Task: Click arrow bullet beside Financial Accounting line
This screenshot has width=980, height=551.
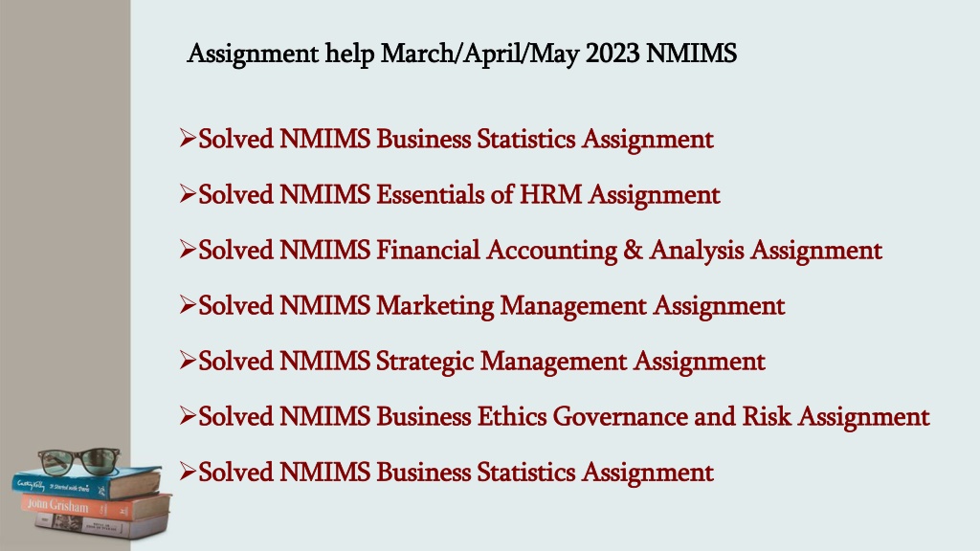Action: tap(188, 250)
